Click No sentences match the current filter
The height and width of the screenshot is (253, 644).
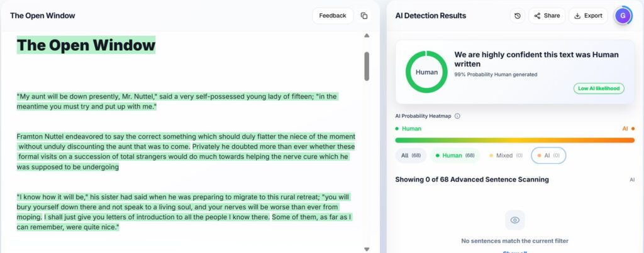tap(514, 240)
